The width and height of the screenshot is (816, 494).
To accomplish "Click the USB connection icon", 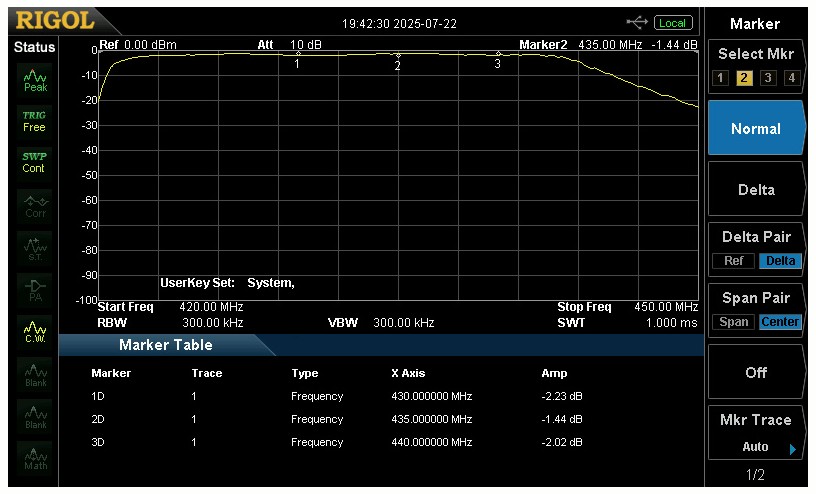I will pyautogui.click(x=637, y=22).
